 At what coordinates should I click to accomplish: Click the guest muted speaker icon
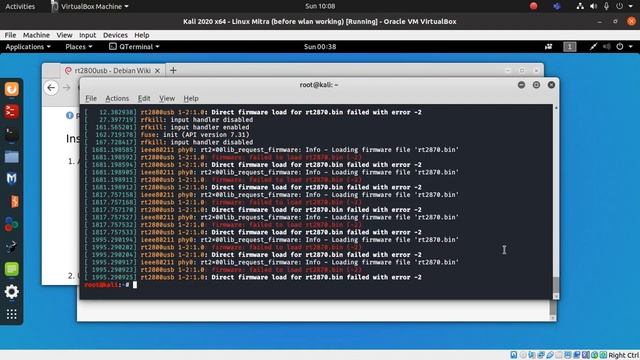click(x=607, y=47)
